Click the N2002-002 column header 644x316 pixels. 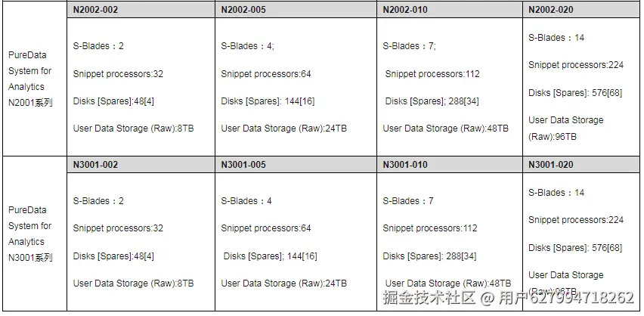[95, 10]
